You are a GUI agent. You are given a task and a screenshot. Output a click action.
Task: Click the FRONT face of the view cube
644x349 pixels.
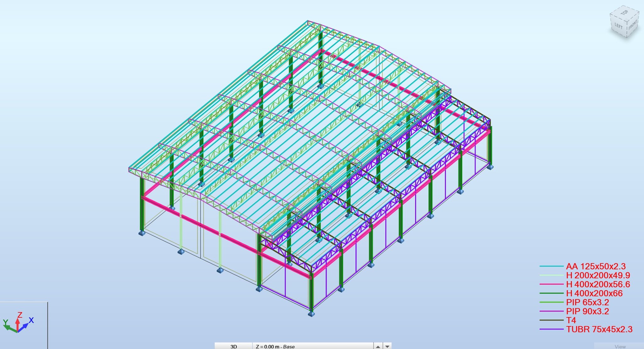tap(633, 25)
